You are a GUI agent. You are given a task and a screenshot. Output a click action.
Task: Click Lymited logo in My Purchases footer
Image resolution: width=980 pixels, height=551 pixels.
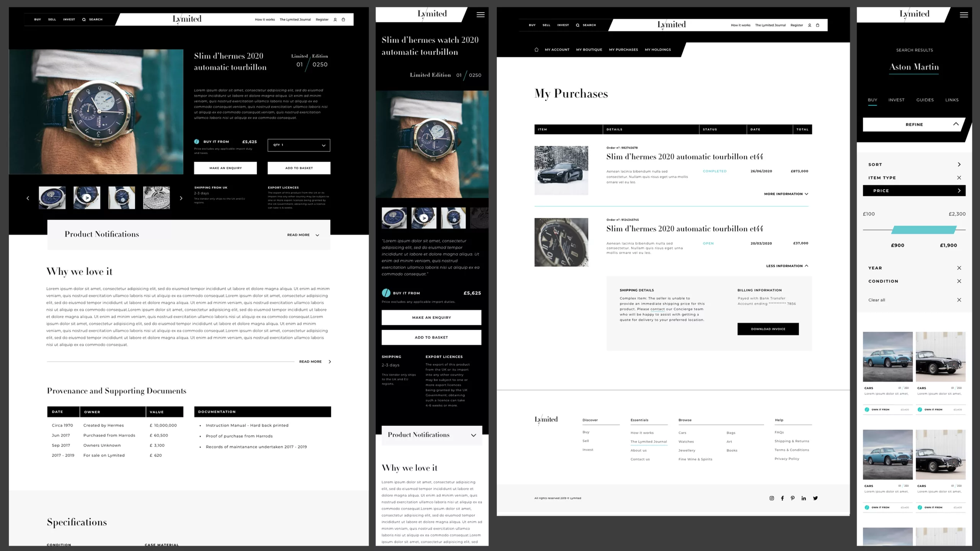click(546, 420)
